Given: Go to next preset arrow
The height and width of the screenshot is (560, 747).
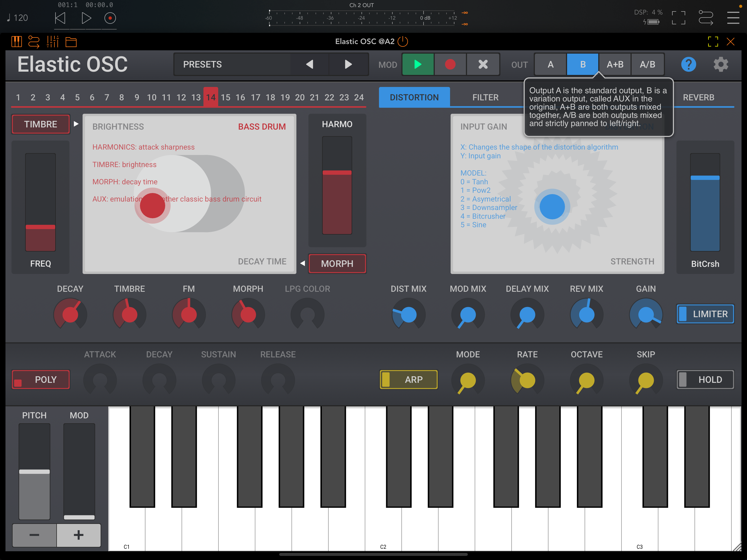Looking at the screenshot, I should click(348, 64).
